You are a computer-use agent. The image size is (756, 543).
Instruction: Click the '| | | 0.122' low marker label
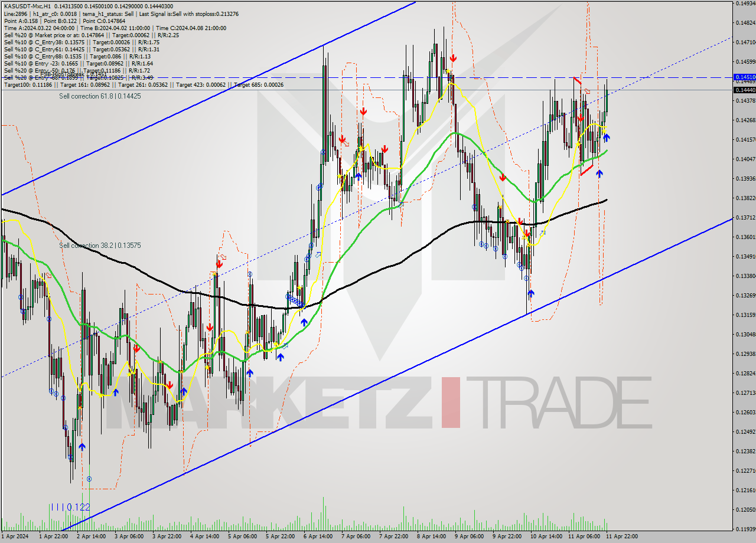70,507
